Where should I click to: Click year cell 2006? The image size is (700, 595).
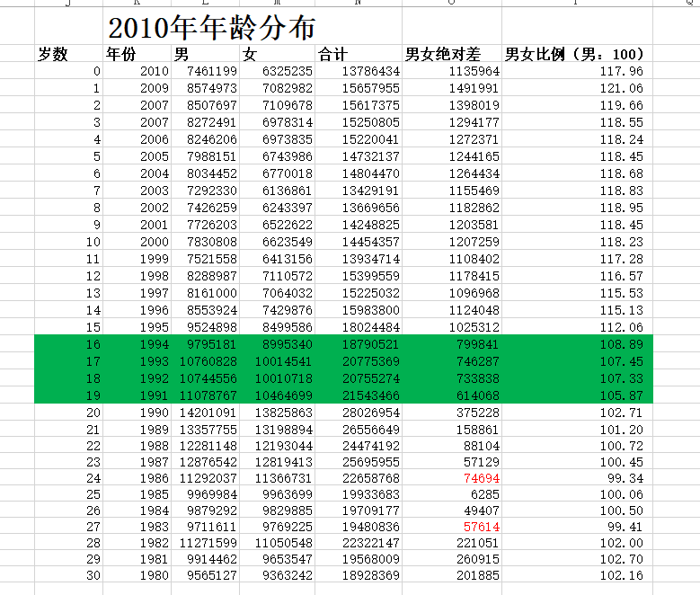(x=155, y=139)
